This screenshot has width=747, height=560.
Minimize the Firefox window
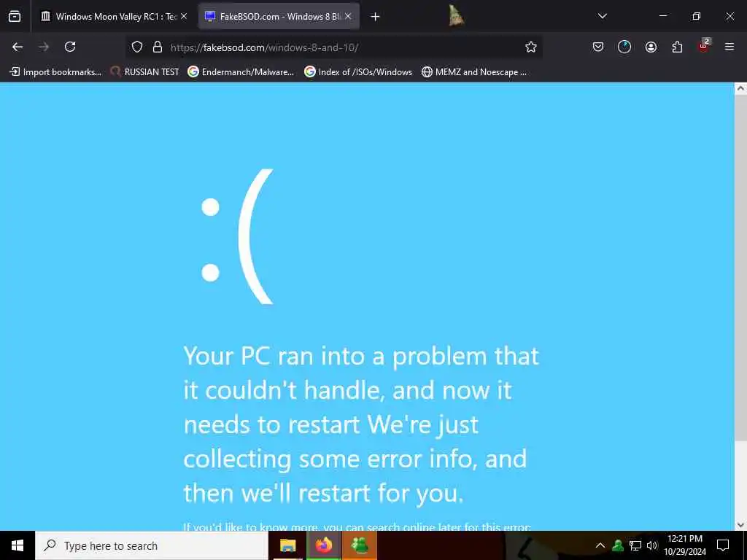[662, 16]
